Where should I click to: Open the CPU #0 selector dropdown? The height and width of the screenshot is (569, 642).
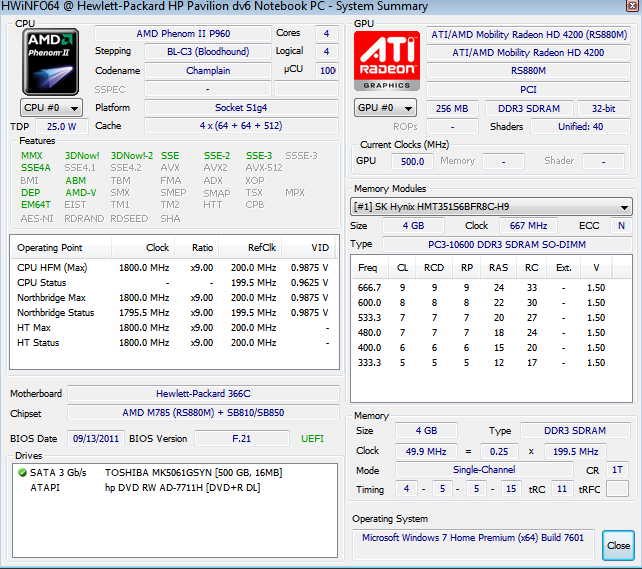(51, 108)
